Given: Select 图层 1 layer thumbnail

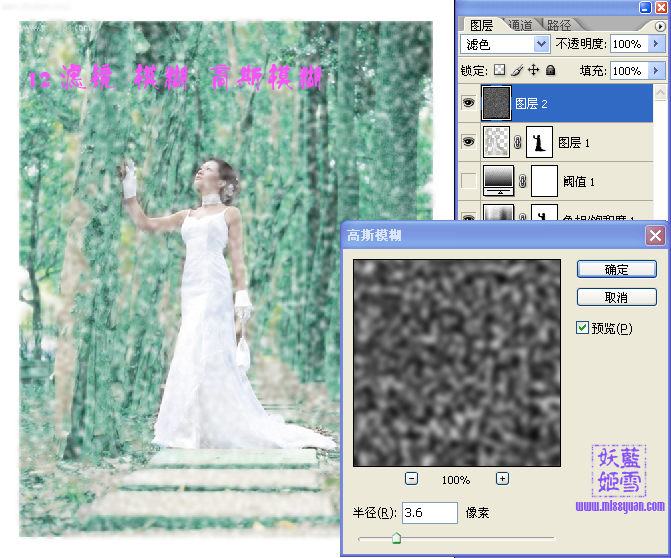Looking at the screenshot, I should pos(496,142).
